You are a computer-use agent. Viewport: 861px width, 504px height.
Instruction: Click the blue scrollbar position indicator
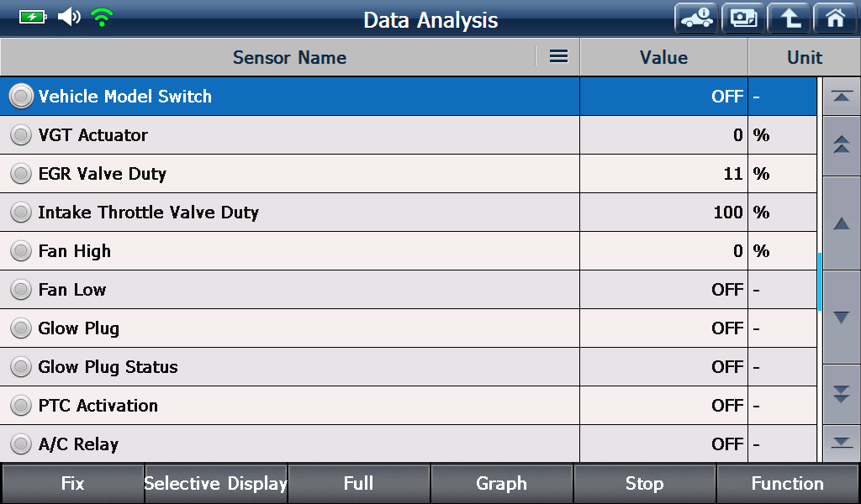click(x=819, y=282)
